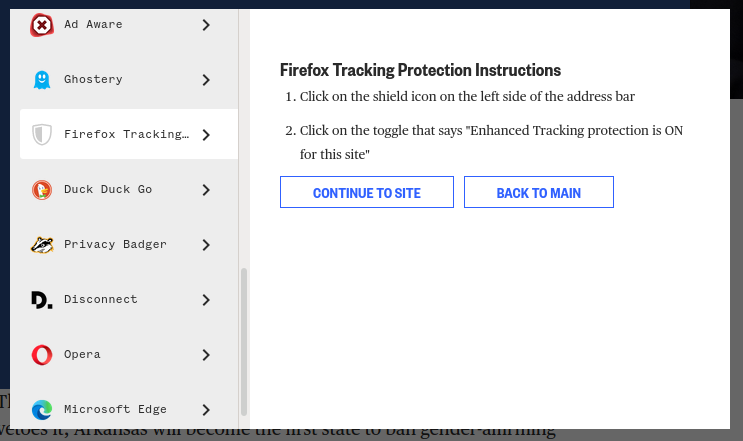The width and height of the screenshot is (743, 441).
Task: Click the Firefox Tracking shield icon
Action: pos(42,135)
